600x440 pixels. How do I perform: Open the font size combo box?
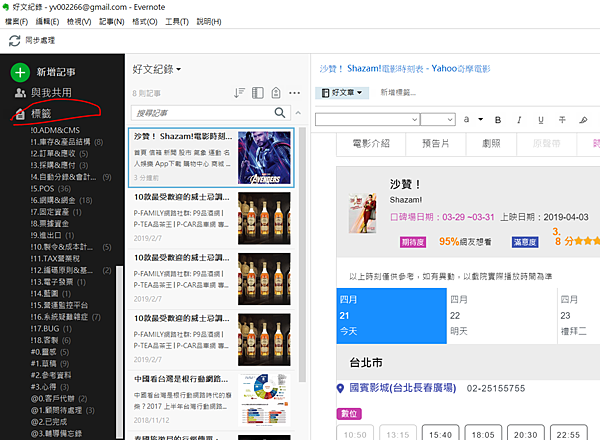[x=438, y=120]
